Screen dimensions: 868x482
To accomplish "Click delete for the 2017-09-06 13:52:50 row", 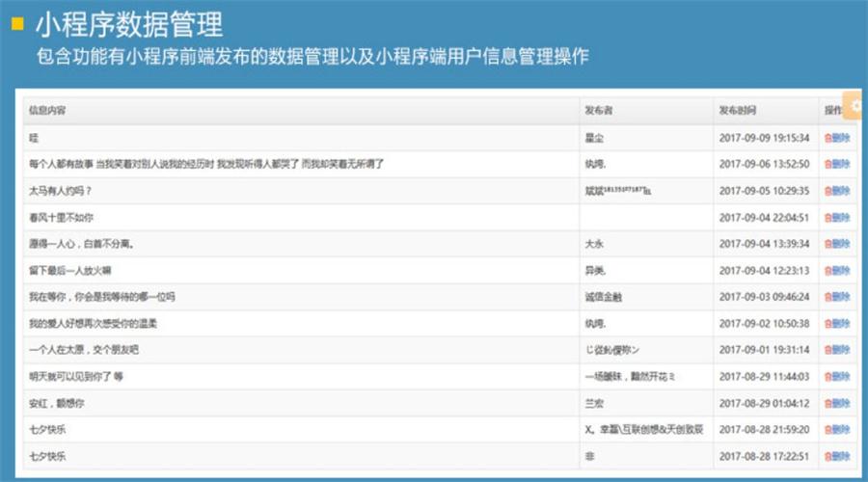I will [x=837, y=164].
